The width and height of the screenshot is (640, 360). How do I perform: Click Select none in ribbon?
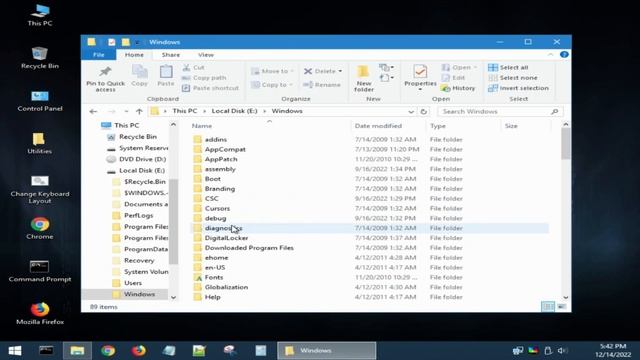pos(513,78)
